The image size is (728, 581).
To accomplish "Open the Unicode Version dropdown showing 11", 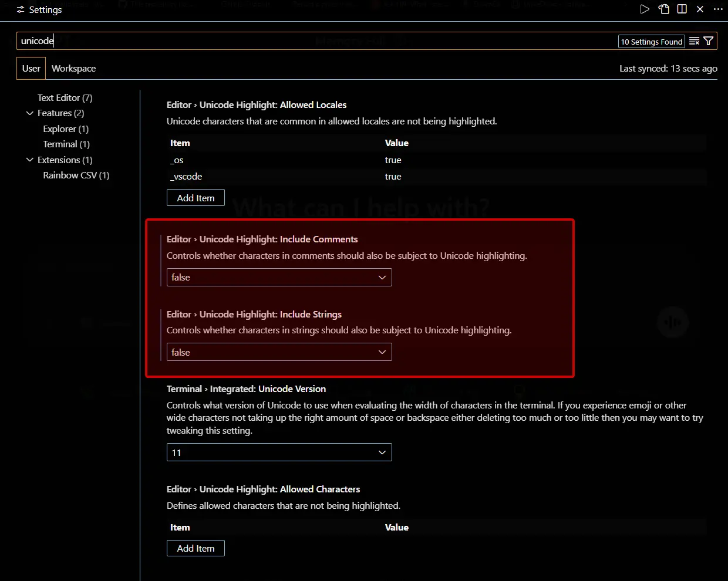I will click(x=279, y=452).
